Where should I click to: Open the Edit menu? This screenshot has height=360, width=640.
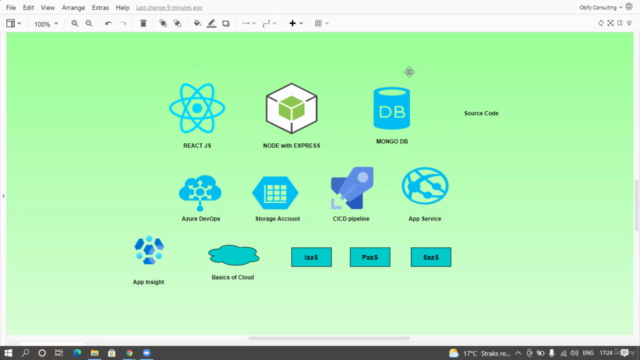tap(28, 7)
